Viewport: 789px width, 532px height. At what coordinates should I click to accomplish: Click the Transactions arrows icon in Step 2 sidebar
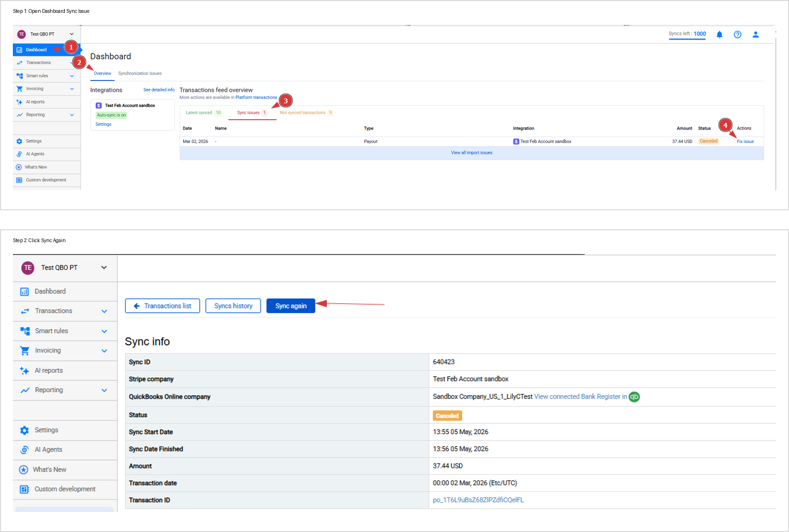point(25,311)
